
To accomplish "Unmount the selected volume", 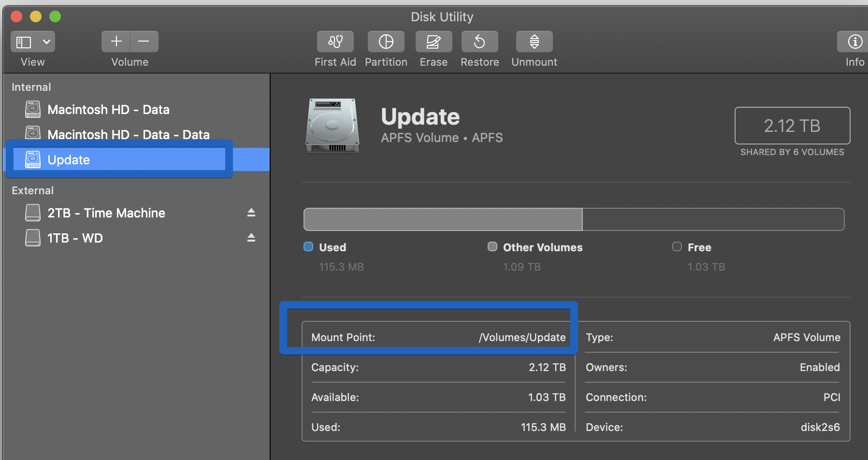I will (534, 42).
